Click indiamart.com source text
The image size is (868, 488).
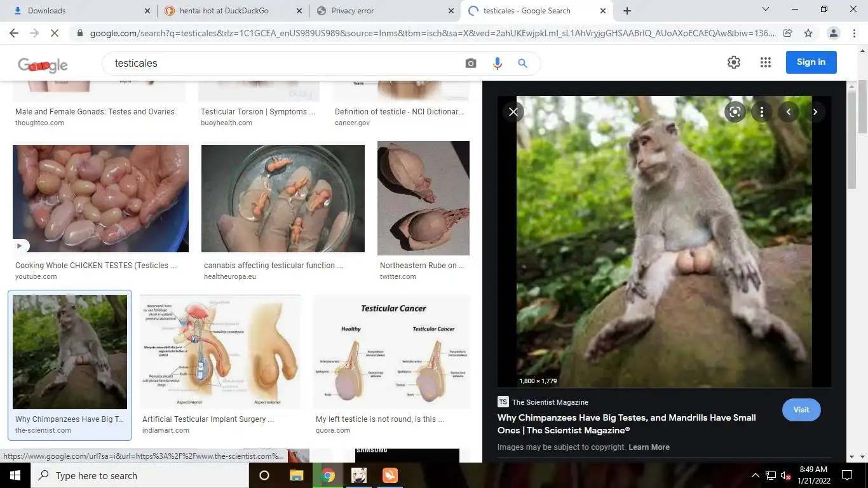coord(166,431)
